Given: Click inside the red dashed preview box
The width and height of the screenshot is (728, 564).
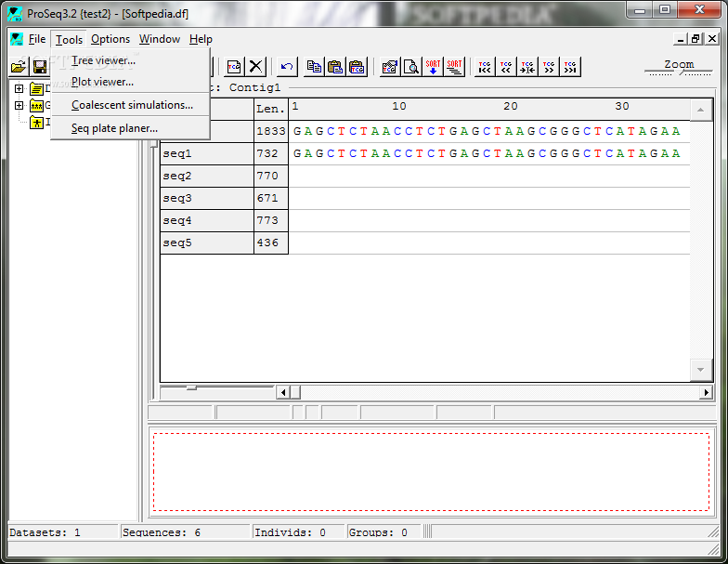Looking at the screenshot, I should coord(431,472).
